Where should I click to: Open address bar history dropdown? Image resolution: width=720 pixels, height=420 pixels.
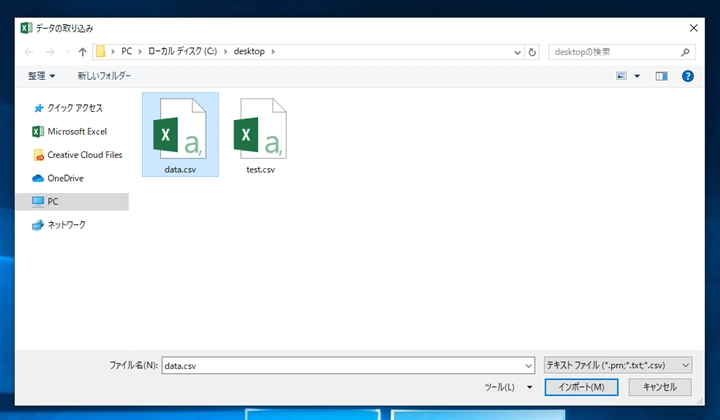click(x=518, y=52)
